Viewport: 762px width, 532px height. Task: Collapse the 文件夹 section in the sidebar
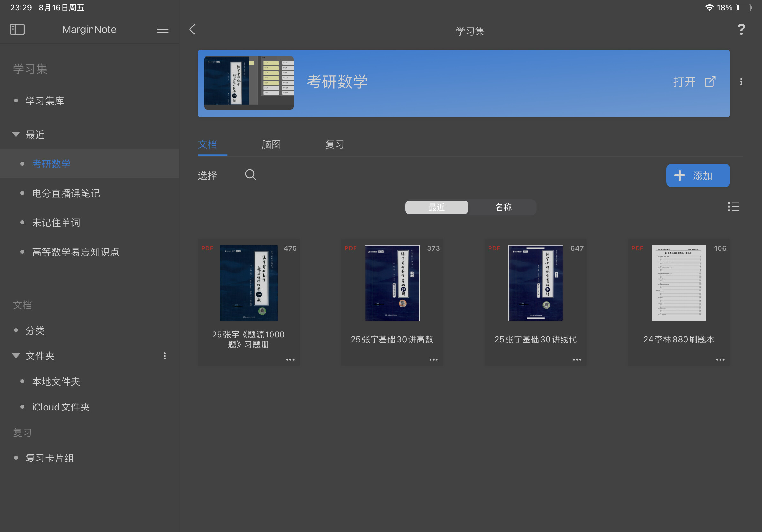coord(16,356)
